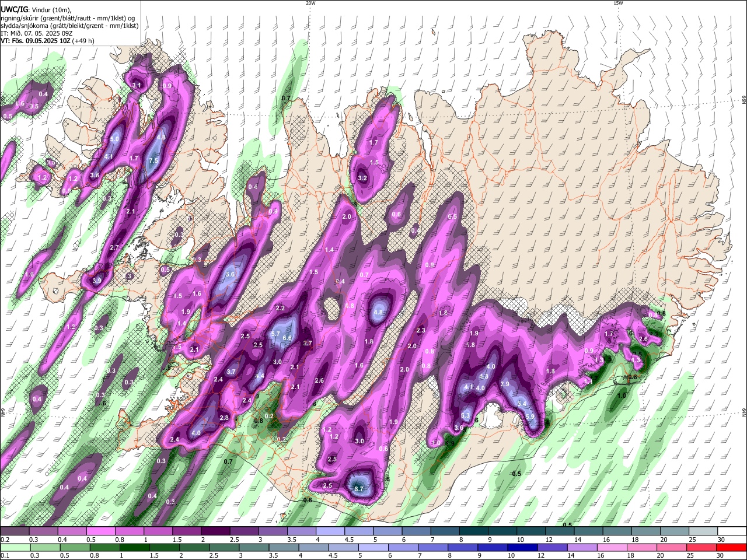Viewport: 747px width, 560px height.
Task: Click the 'slydda/snjókoma' description line
Action: [x=69, y=26]
